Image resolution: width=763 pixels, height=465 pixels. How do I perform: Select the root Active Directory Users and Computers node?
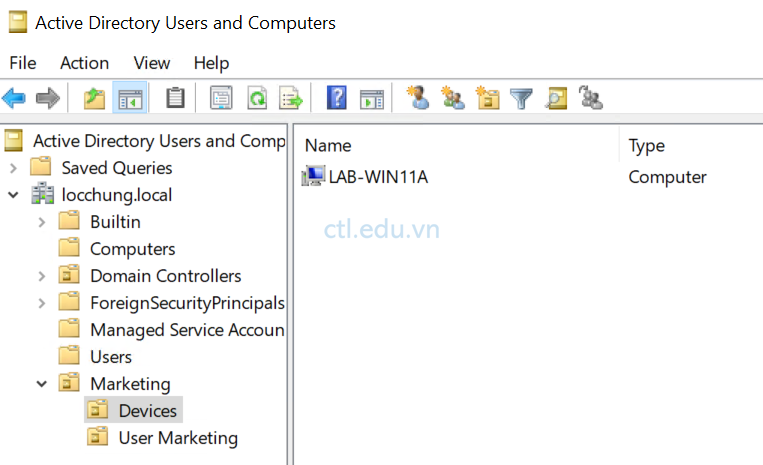click(x=159, y=141)
